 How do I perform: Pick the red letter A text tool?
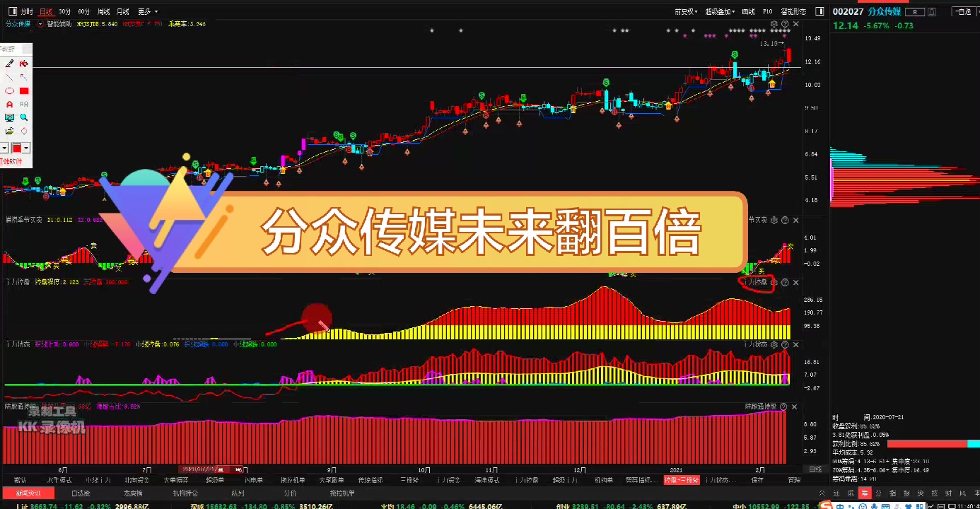tap(10, 104)
